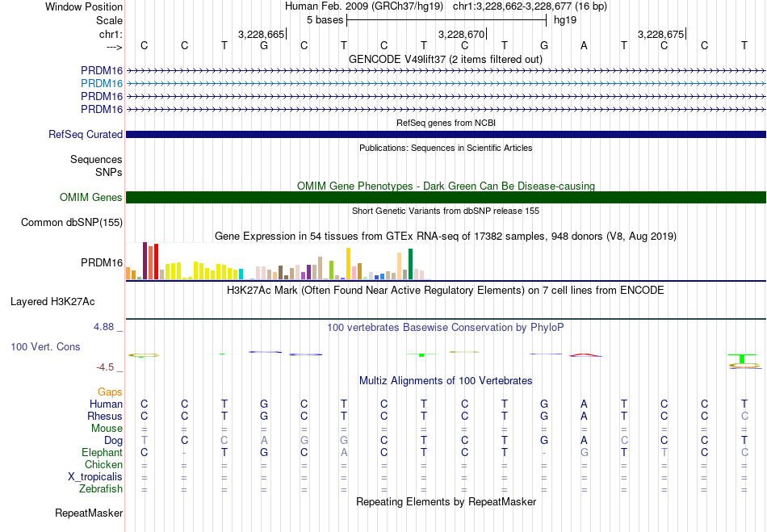Click 'Multiz Alignments of 100 Vertebrates' title
The width and height of the screenshot is (767, 532).
click(x=446, y=381)
